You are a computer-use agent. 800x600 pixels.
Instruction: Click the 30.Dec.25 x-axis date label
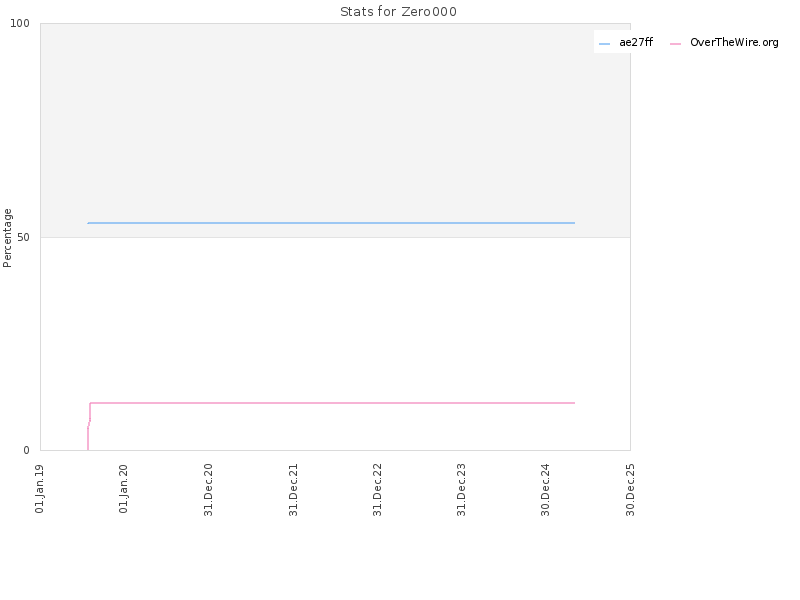pos(630,490)
